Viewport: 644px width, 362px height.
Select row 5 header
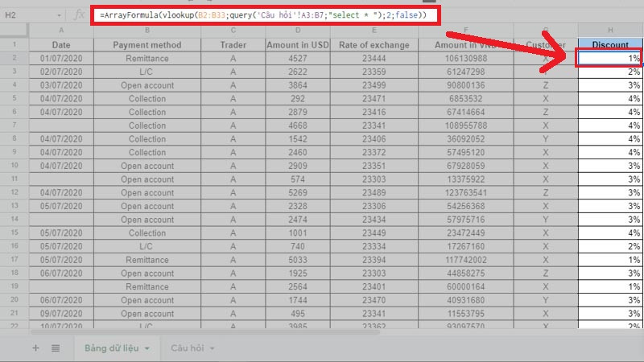tap(14, 98)
